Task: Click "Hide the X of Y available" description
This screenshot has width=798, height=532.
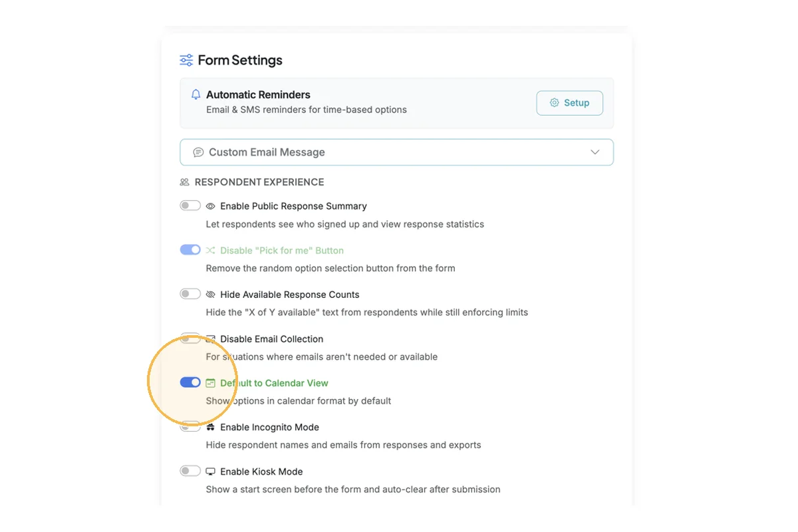Action: [x=367, y=313]
